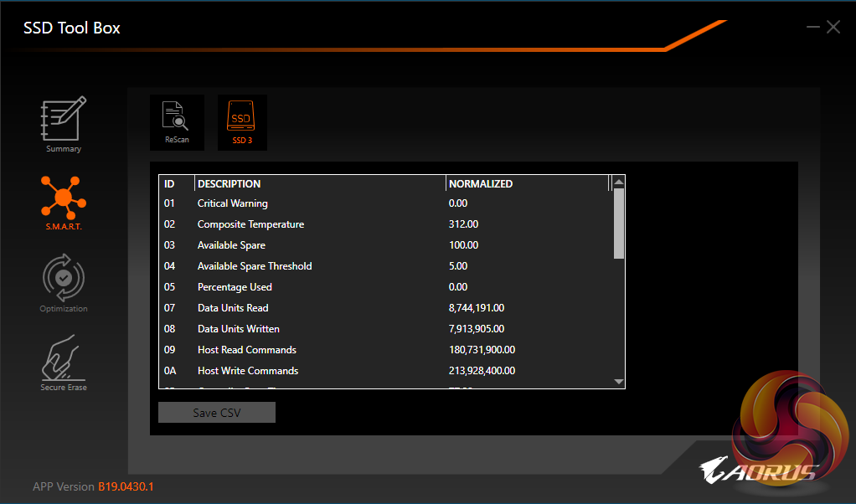Select the Available Spare Threshold row
The height and width of the screenshot is (504, 856).
click(385, 266)
